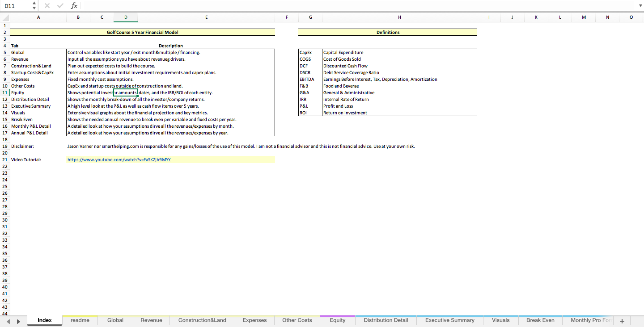Viewport: 644px width, 327px height.
Task: Click the Cancel (X) icon in the formula bar
Action: coord(48,5)
